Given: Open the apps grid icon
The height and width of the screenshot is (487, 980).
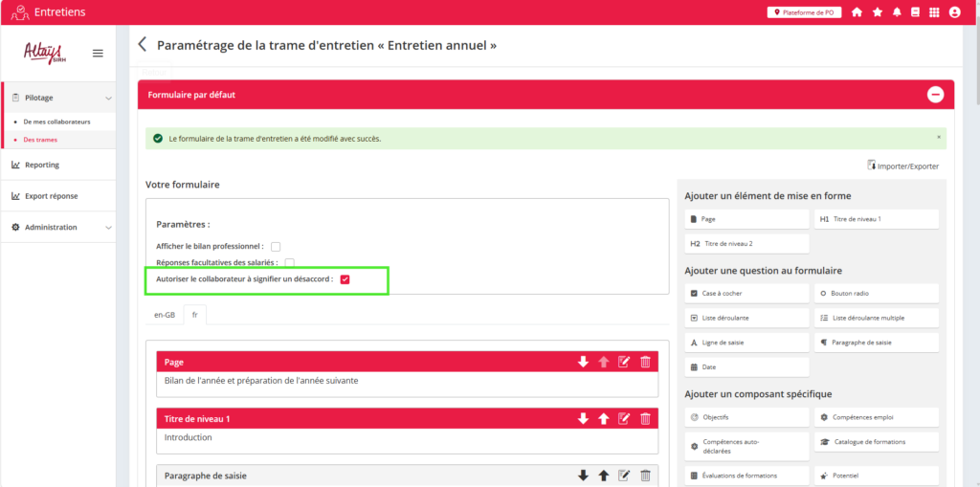Looking at the screenshot, I should [934, 12].
